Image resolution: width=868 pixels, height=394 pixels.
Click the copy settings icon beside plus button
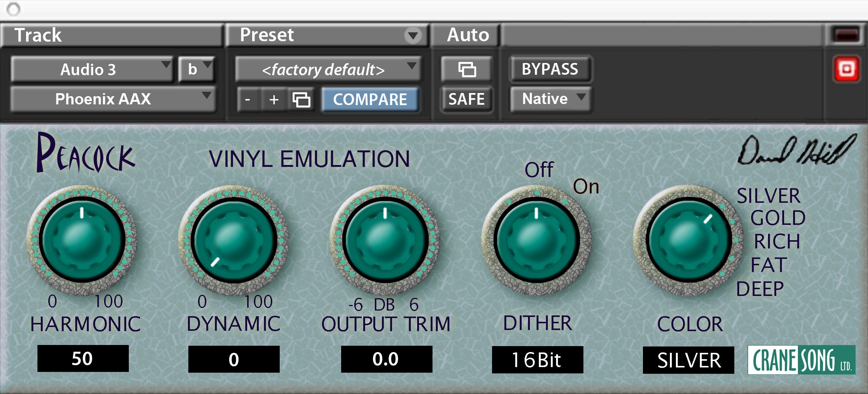click(x=301, y=100)
